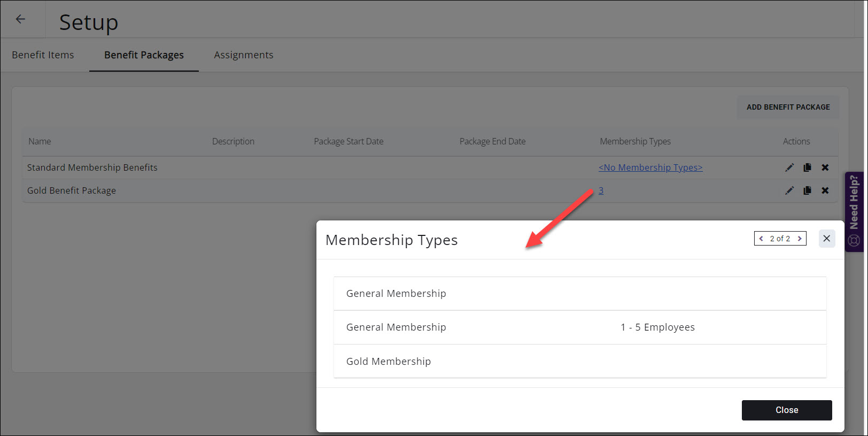Edit the Gold Benefit Package
This screenshot has height=436, width=868.
coord(789,190)
